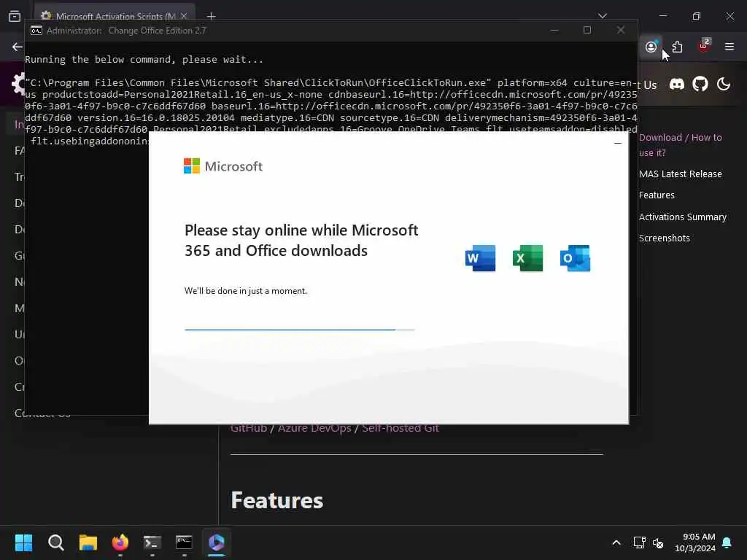Switch to Command Prompt taskbar icon

tap(184, 542)
